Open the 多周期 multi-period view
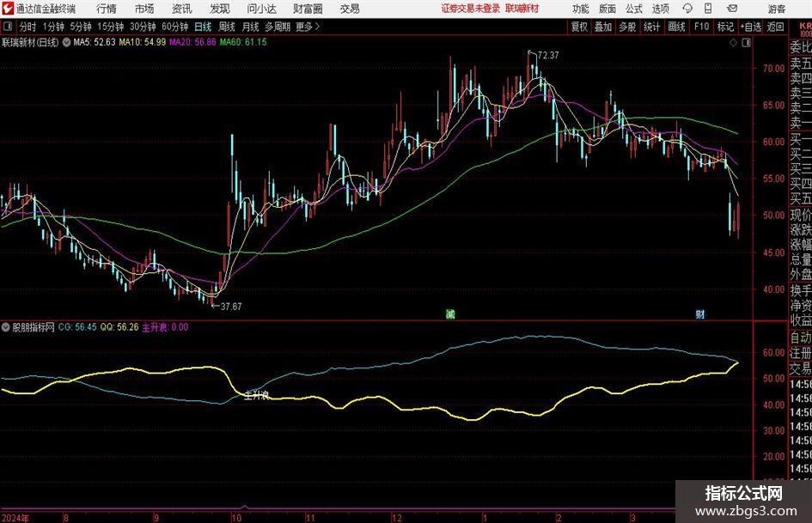812x523 pixels. (278, 27)
